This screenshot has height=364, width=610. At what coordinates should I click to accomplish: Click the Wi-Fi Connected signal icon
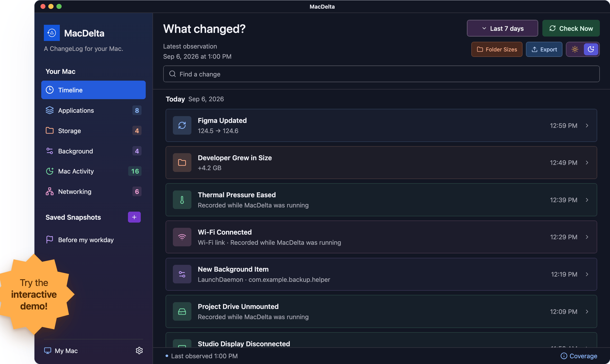tap(182, 237)
